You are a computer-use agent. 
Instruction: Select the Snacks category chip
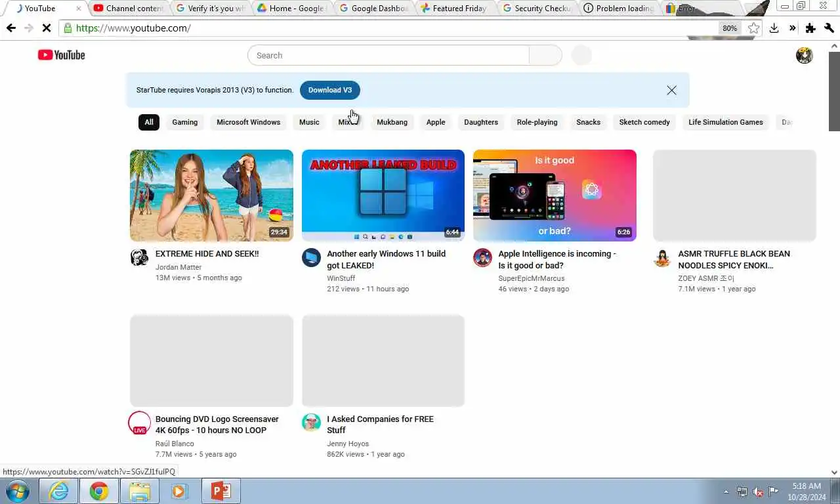(x=589, y=122)
